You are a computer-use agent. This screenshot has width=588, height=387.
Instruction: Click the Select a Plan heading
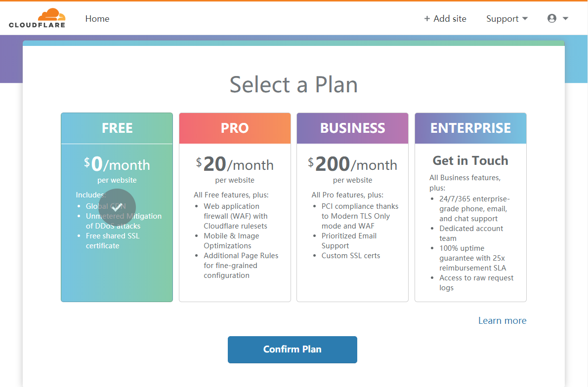click(294, 85)
